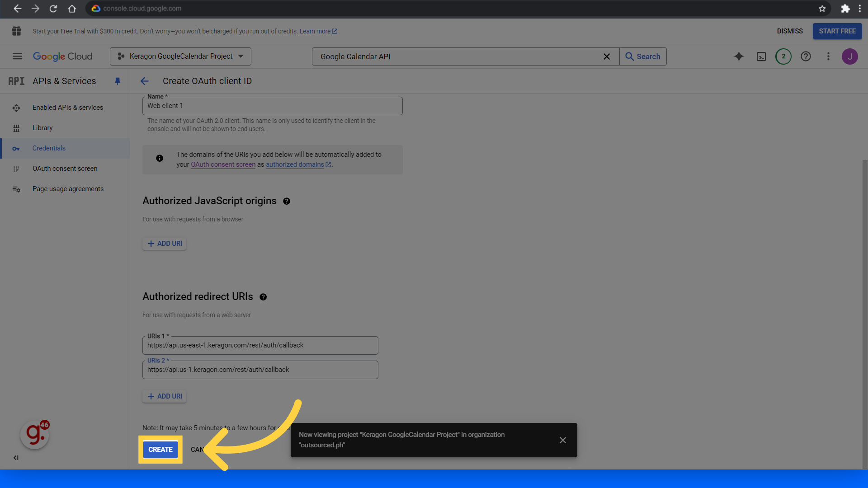Open the red g. extension bubble
This screenshot has width=868, height=488.
click(35, 435)
